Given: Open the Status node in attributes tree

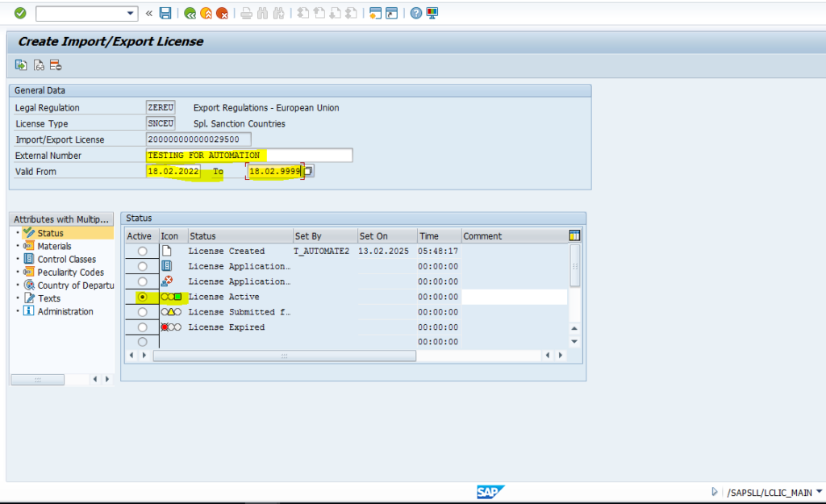Looking at the screenshot, I should 50,233.
